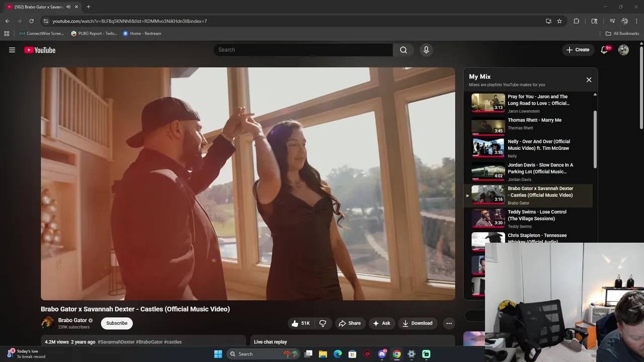Click the My Mix playlist scrollbar
This screenshot has height=362, width=644.
click(x=595, y=139)
